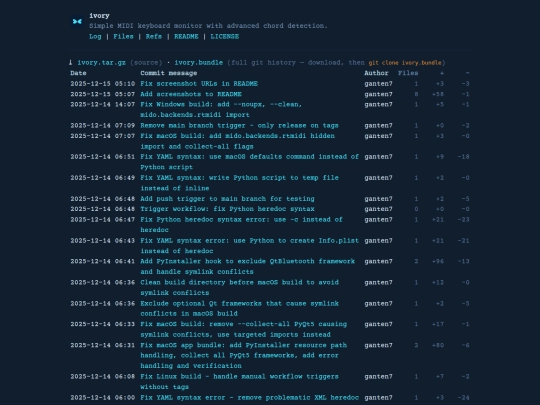
Task: Open commit 'Fix YAML syntax: write Python script to temp file'
Action: tap(239, 183)
